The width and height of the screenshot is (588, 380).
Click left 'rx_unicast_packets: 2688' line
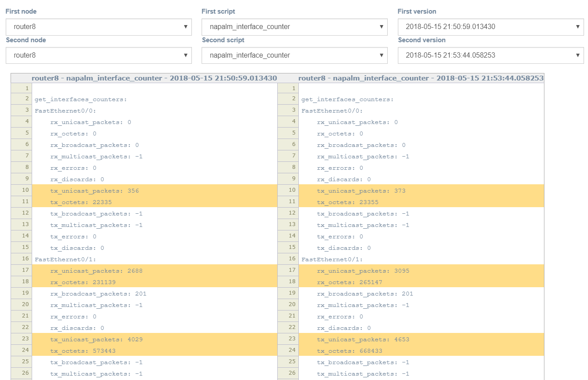tap(154, 270)
